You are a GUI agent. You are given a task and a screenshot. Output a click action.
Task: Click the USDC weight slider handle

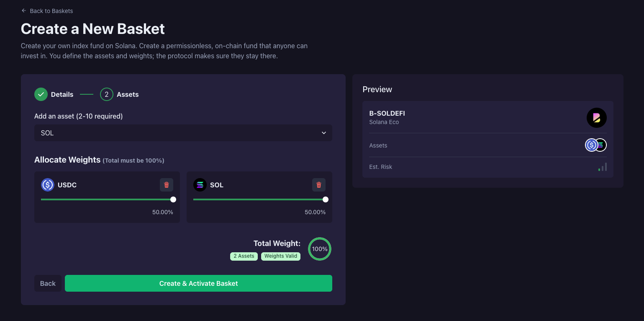pos(173,199)
